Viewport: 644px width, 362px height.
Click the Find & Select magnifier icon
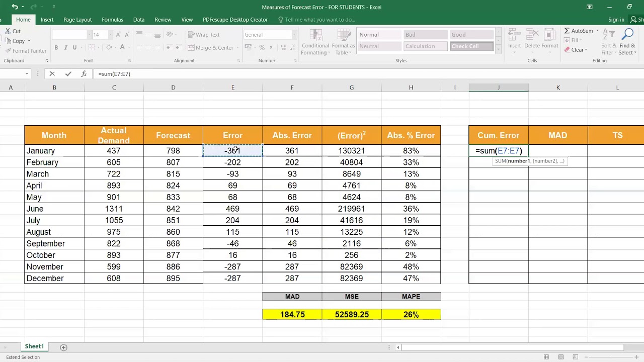click(x=627, y=35)
